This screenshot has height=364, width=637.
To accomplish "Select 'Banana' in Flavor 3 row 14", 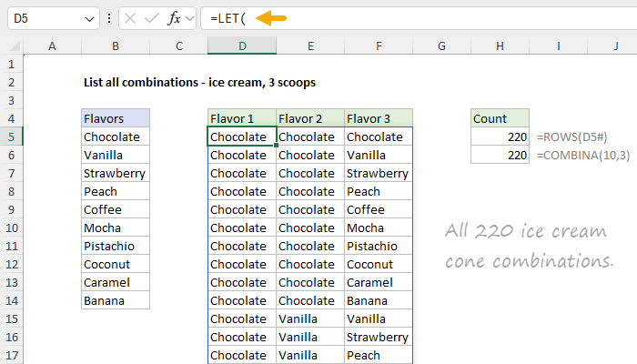I will [x=379, y=300].
